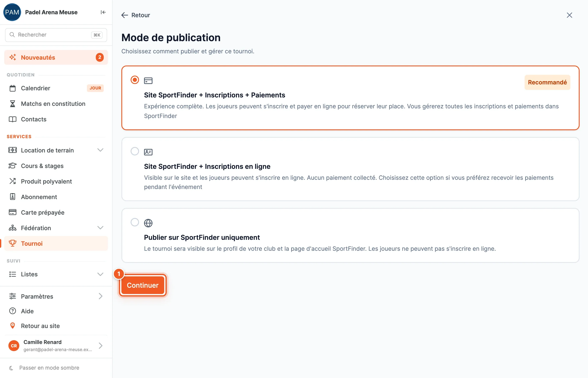
Task: Select Site SportFinder + Inscriptions en ligne radio
Action: click(x=135, y=151)
